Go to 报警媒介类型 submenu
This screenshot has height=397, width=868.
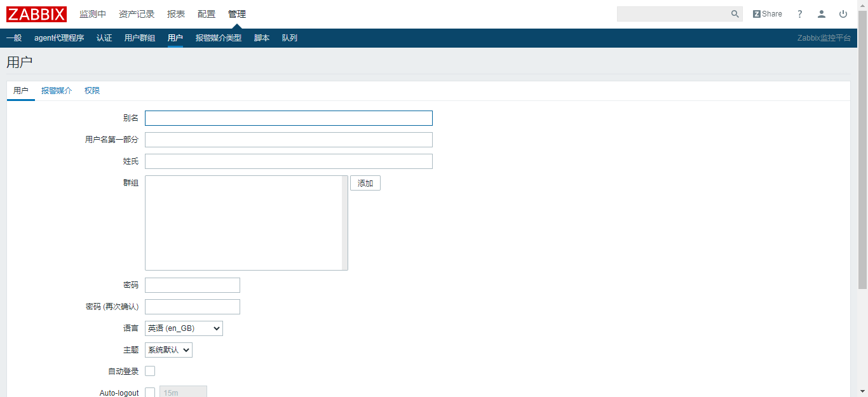pyautogui.click(x=219, y=38)
